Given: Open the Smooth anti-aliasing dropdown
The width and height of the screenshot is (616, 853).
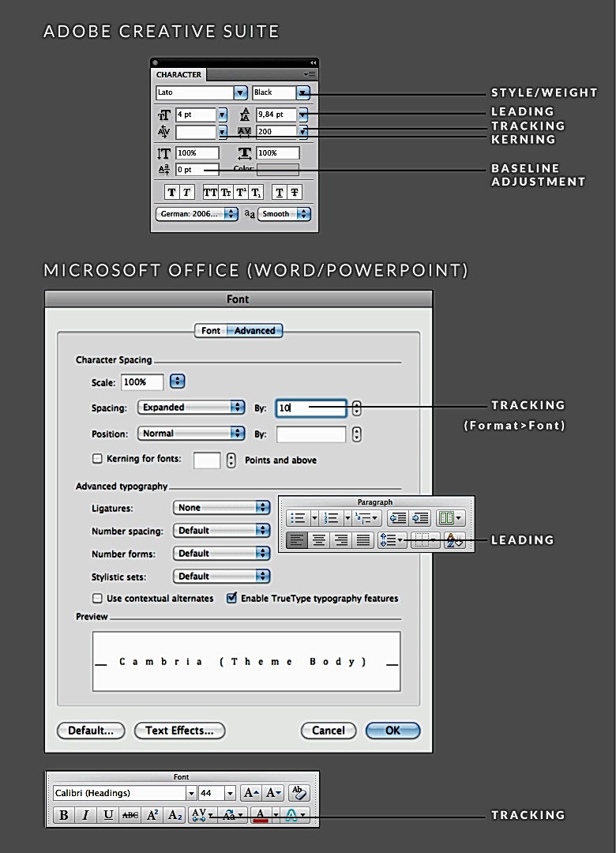Looking at the screenshot, I should pyautogui.click(x=284, y=214).
